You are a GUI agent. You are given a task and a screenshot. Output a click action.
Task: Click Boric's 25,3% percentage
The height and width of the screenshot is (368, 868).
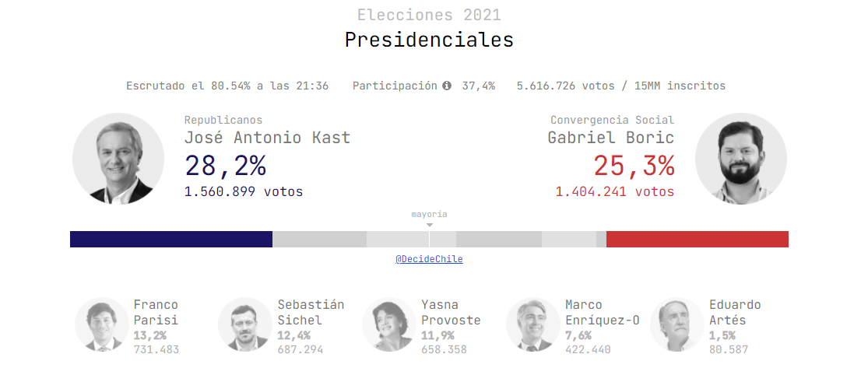tap(634, 166)
